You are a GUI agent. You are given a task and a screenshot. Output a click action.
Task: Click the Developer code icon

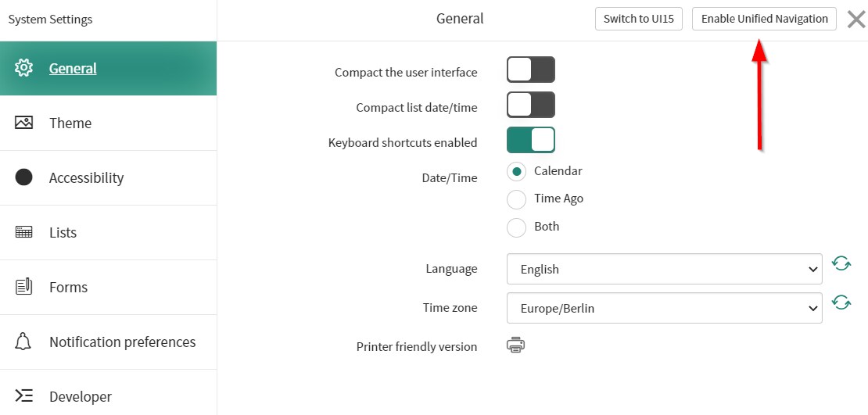(24, 396)
